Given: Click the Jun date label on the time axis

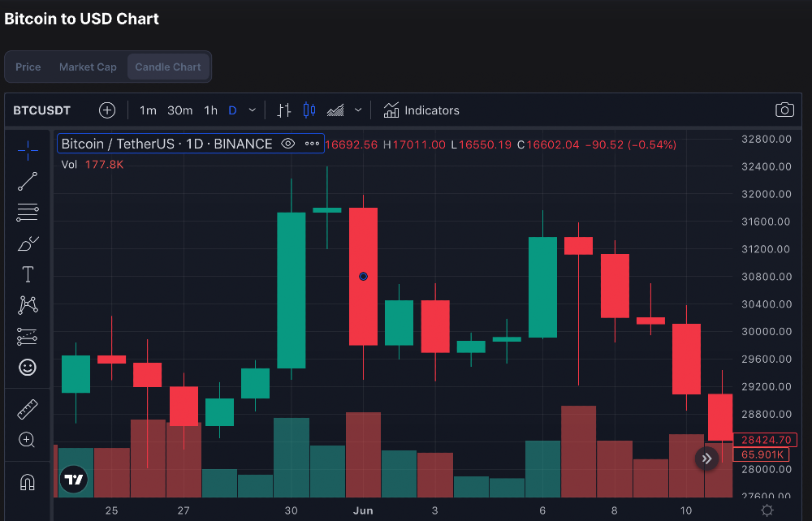Looking at the screenshot, I should [x=363, y=510].
